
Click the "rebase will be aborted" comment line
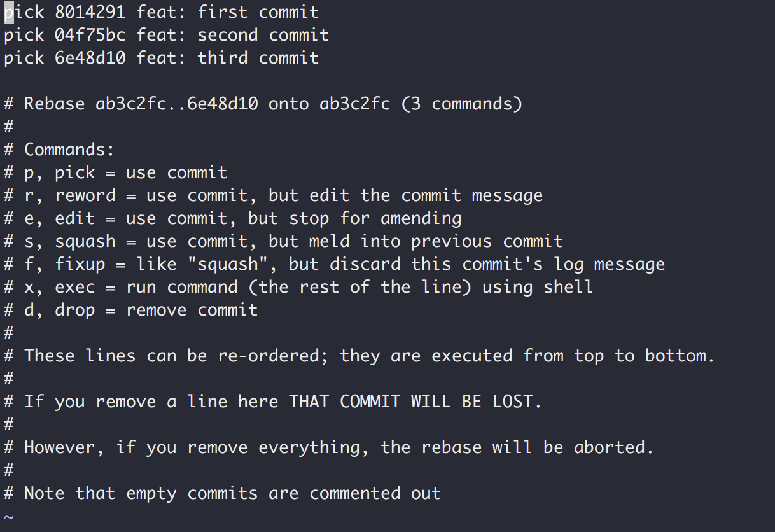[x=517, y=447]
